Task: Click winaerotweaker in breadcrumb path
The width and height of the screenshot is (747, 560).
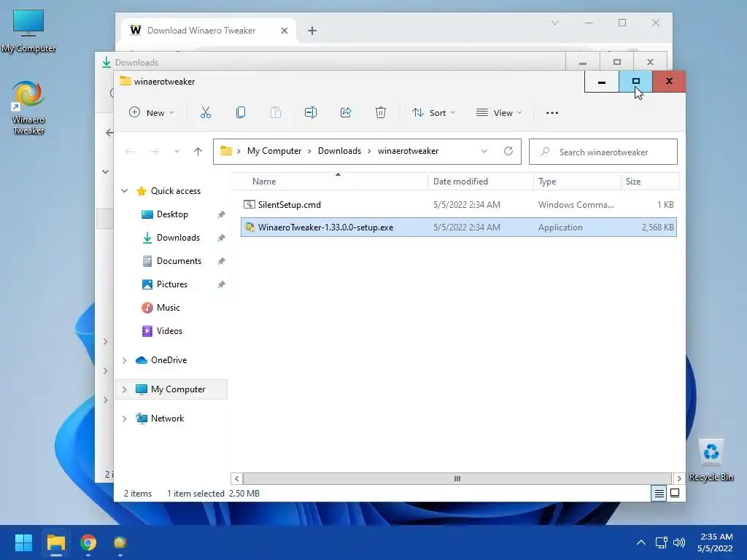Action: tap(408, 151)
